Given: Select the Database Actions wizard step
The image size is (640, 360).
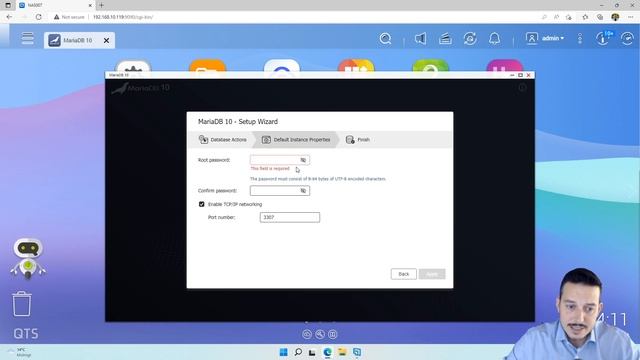Looking at the screenshot, I should coord(222,140).
